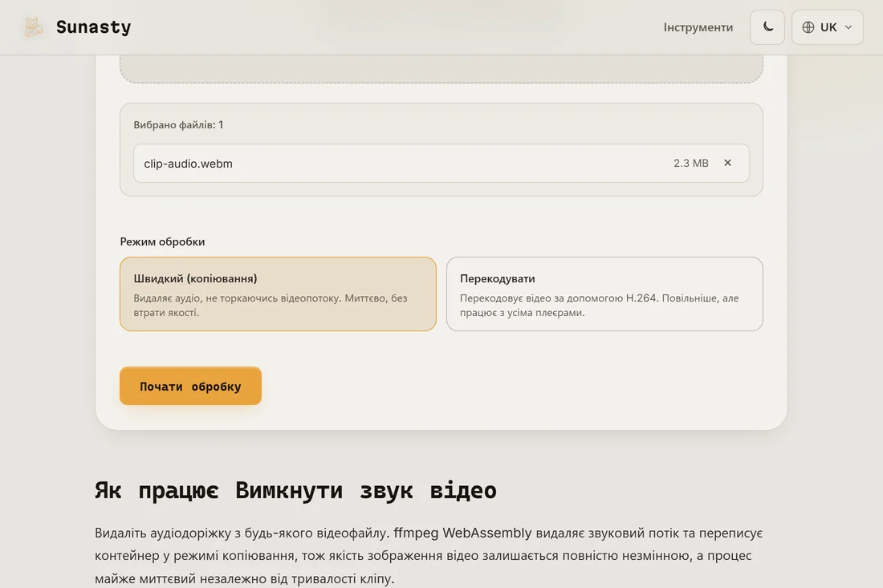Select the Перекодувати mode
Image resolution: width=883 pixels, height=588 pixels.
point(604,294)
